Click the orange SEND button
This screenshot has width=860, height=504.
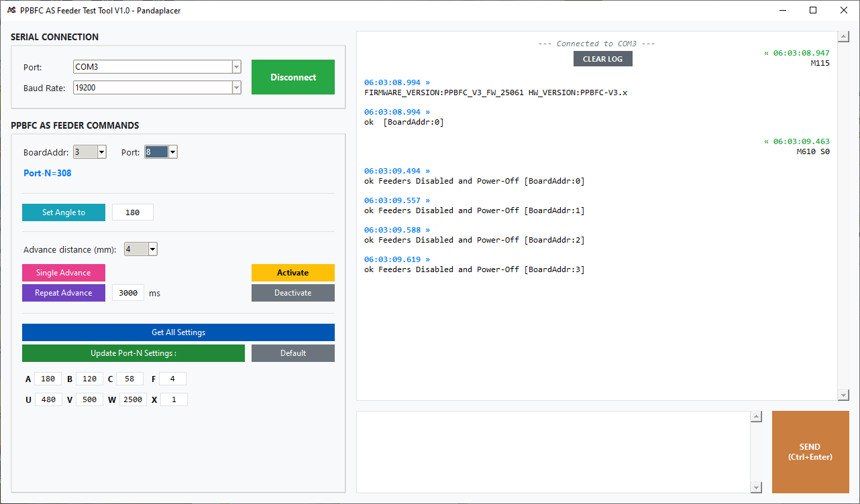click(810, 452)
